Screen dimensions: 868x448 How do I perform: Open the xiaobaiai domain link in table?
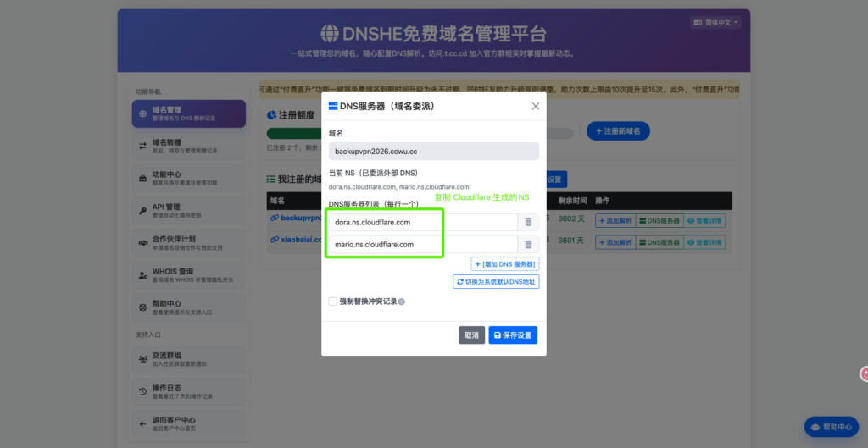[x=296, y=240]
